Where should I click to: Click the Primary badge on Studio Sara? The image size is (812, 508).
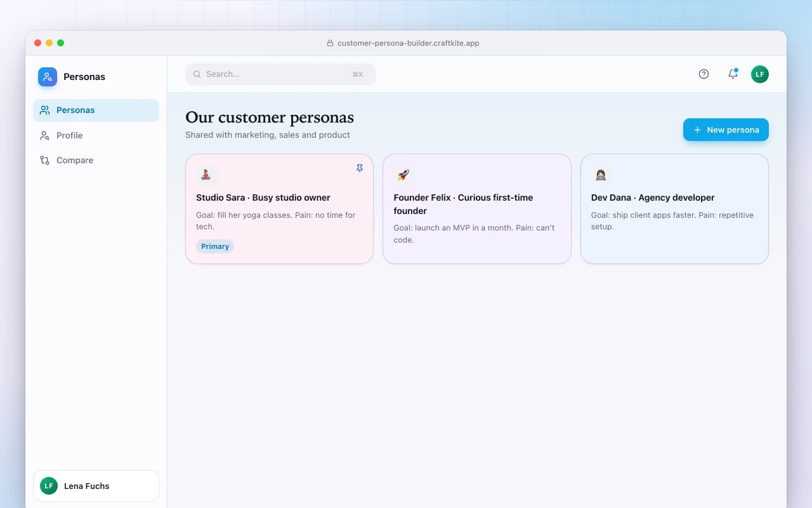click(x=215, y=246)
